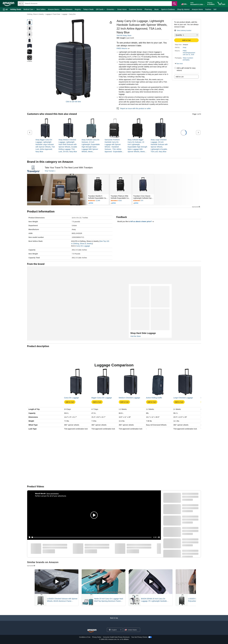Expand tell us about a lower price
Viewport: 228px width, 644px height.
point(142,221)
